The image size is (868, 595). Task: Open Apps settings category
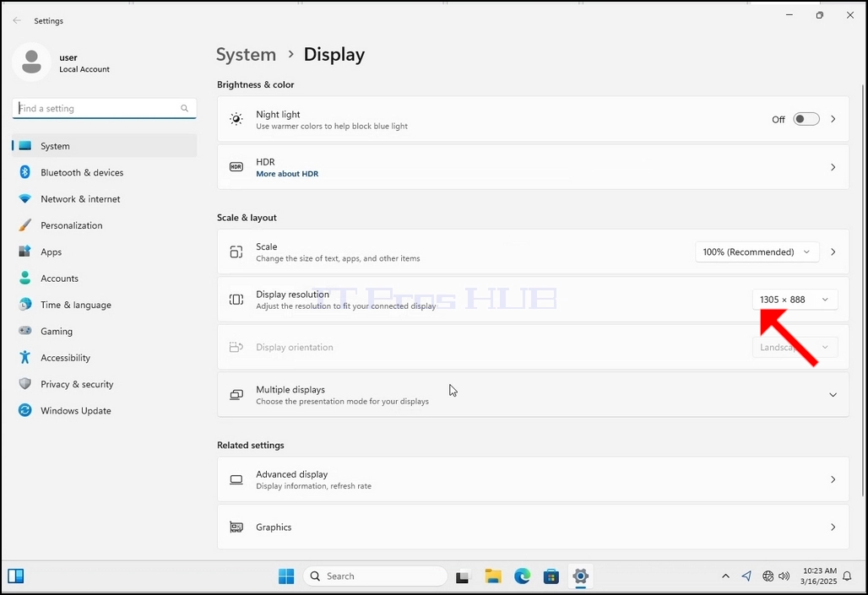click(x=104, y=252)
